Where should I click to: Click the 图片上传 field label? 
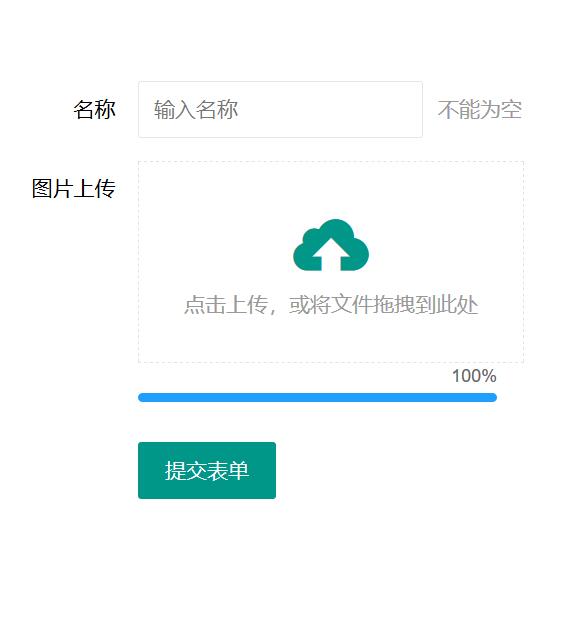[74, 188]
